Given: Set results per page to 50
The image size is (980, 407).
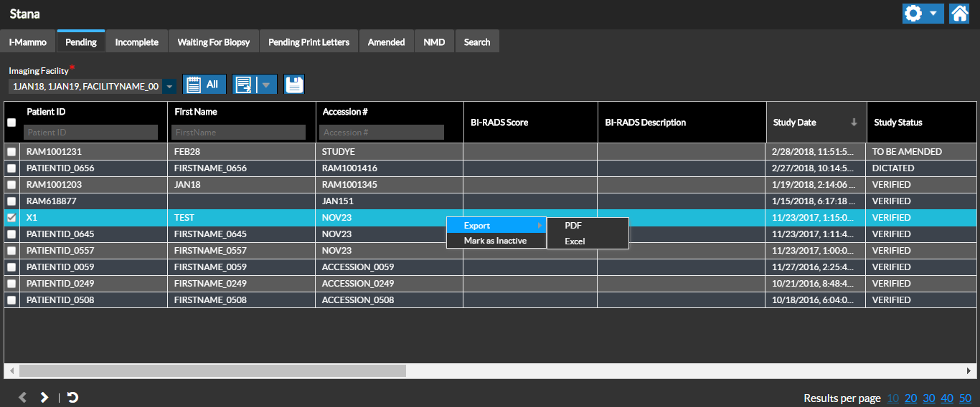Looking at the screenshot, I should [965, 398].
